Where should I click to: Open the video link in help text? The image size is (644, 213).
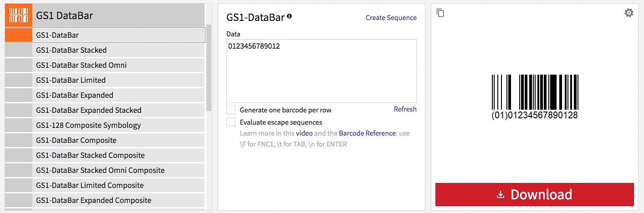click(x=304, y=133)
